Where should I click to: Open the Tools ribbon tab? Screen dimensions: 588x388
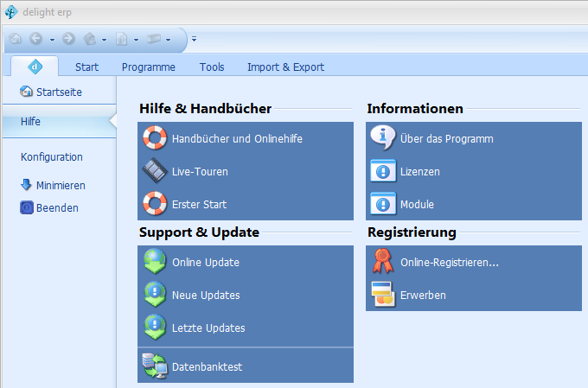[x=212, y=67]
